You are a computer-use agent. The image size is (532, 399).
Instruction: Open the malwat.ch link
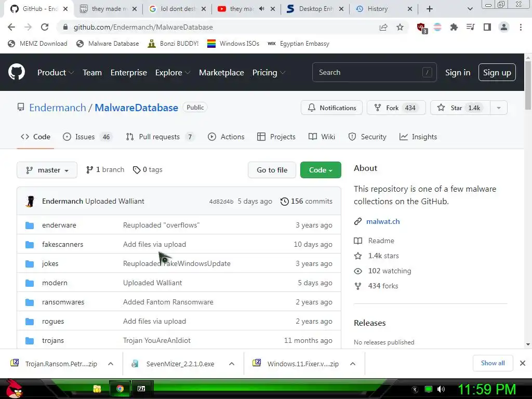pyautogui.click(x=383, y=221)
